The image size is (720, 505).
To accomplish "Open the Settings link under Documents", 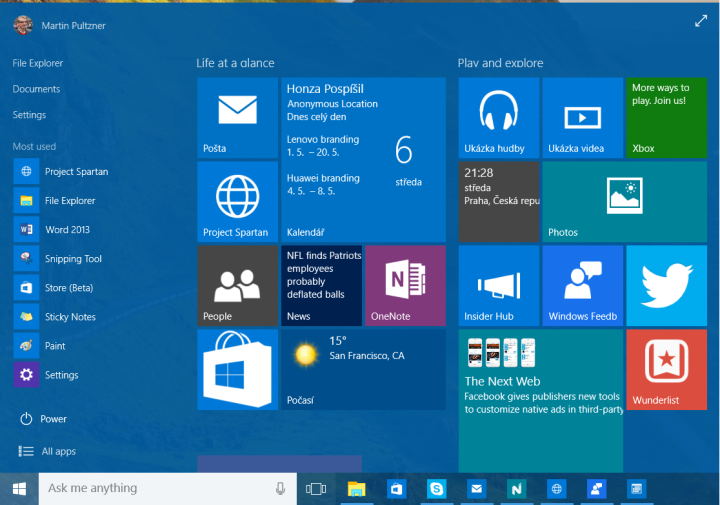I will coord(29,115).
